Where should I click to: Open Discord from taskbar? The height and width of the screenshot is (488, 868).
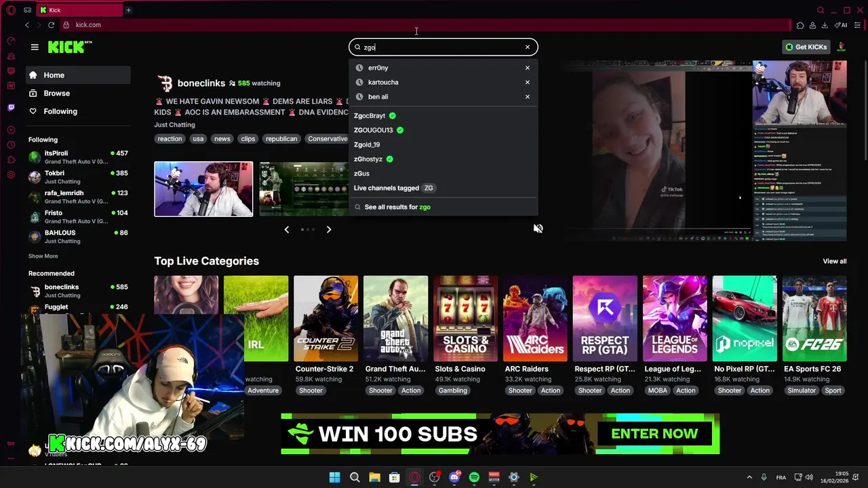454,477
